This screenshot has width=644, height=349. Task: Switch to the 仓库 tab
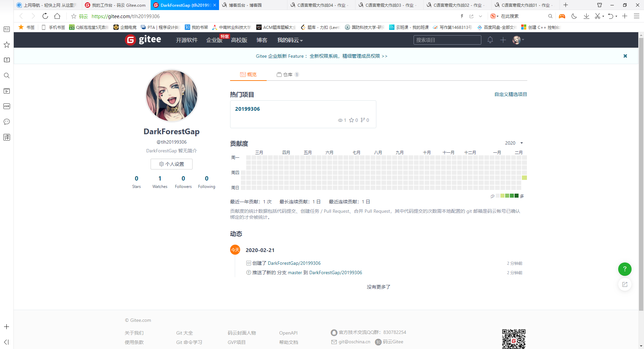[x=288, y=74]
